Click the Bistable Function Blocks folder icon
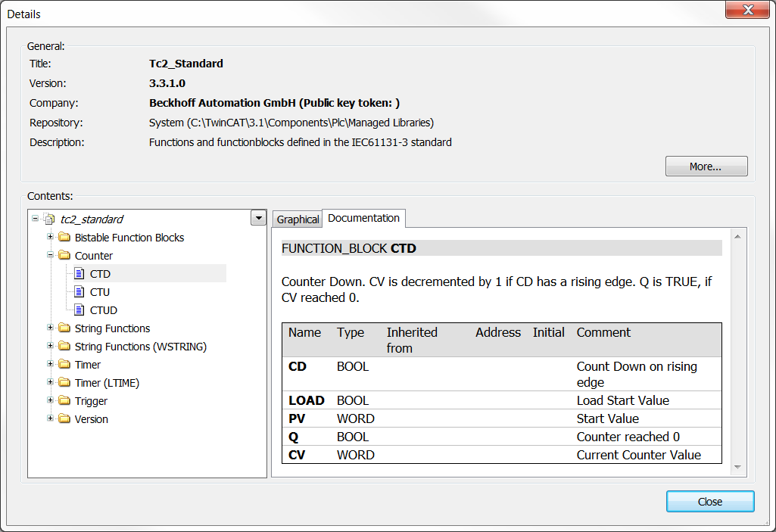 64,237
